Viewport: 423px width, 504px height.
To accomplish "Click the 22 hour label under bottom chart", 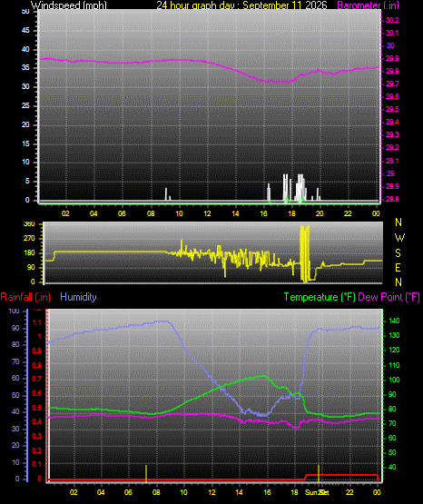I will pyautogui.click(x=349, y=492).
